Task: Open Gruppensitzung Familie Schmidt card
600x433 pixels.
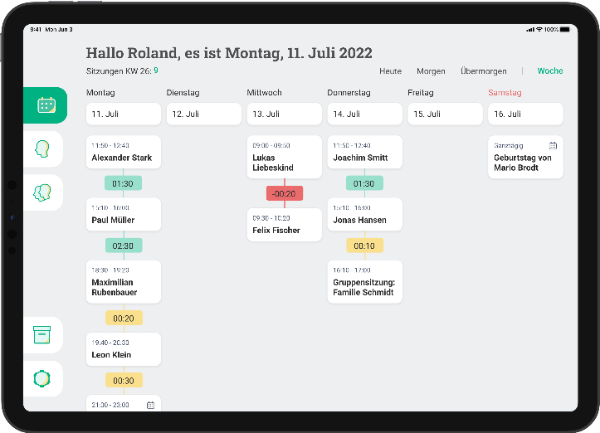Action: pyautogui.click(x=365, y=282)
